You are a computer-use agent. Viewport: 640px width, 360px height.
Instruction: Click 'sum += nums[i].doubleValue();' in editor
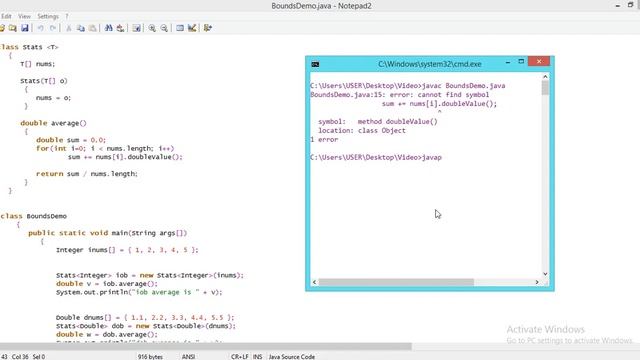pos(125,157)
